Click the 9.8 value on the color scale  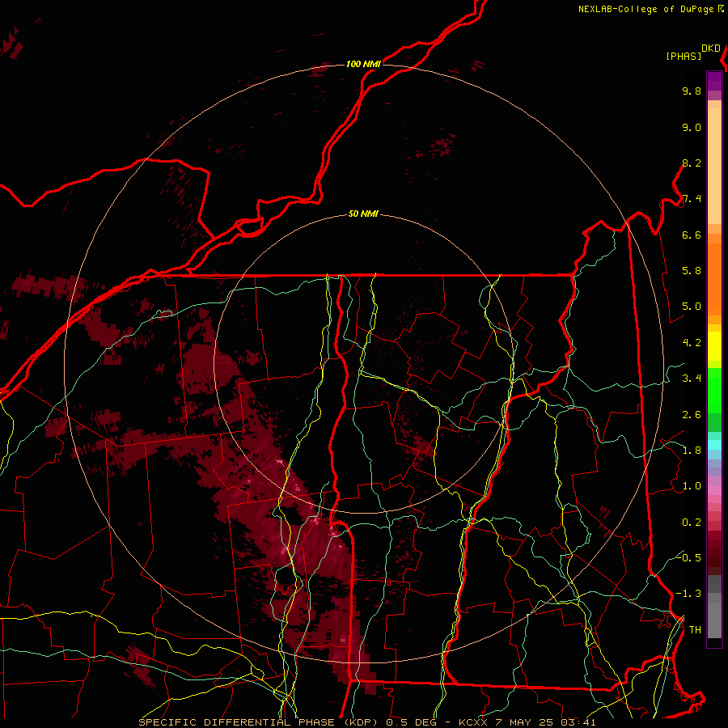click(x=692, y=91)
